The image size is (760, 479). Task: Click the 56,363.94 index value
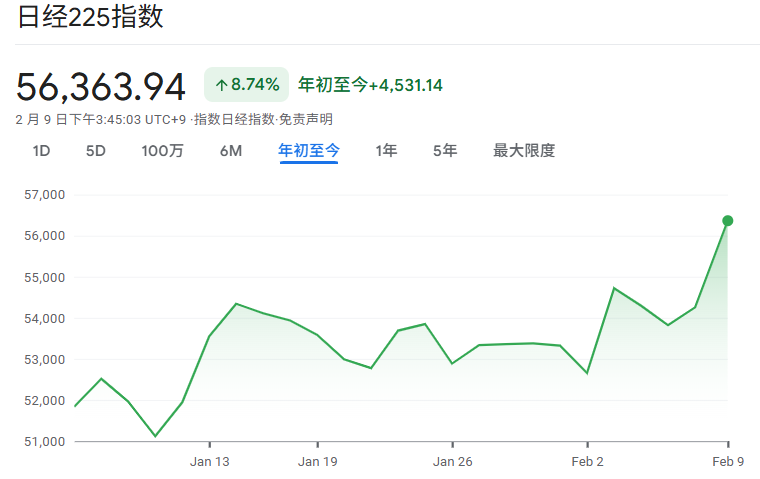click(101, 87)
